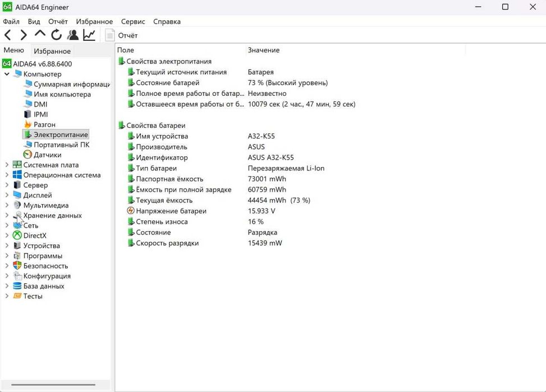Open the Избранное menu in menu bar
The height and width of the screenshot is (392, 546).
coord(94,21)
